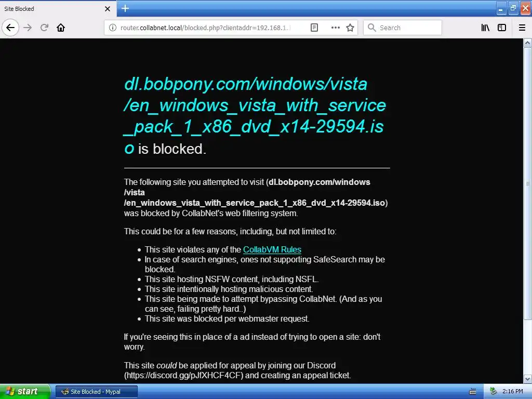Click the blocked URL heading text
The height and width of the screenshot is (399, 532).
[255, 116]
